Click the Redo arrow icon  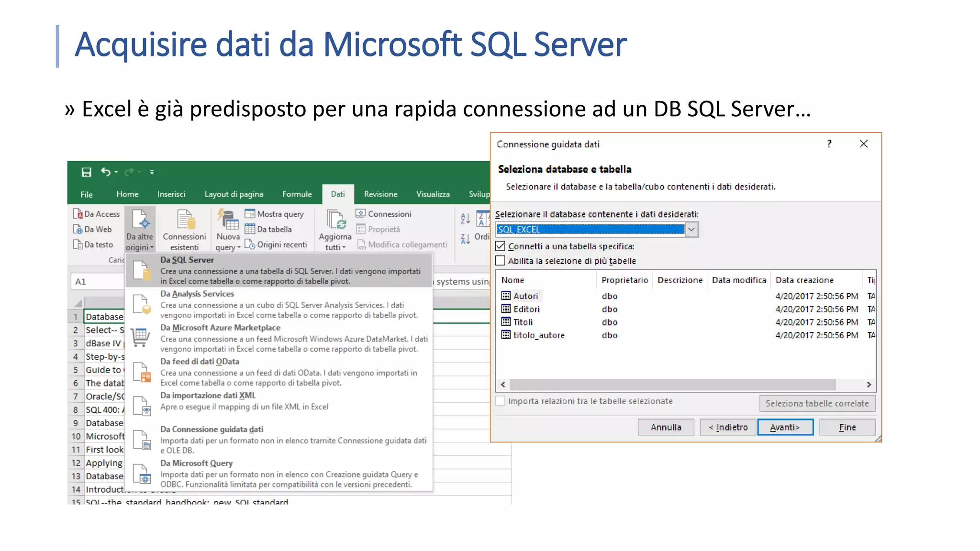click(x=129, y=172)
